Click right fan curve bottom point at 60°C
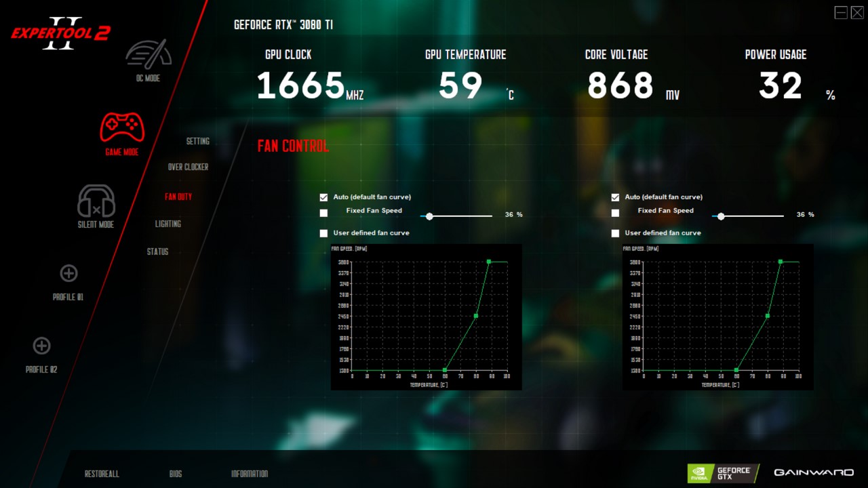 pyautogui.click(x=736, y=370)
